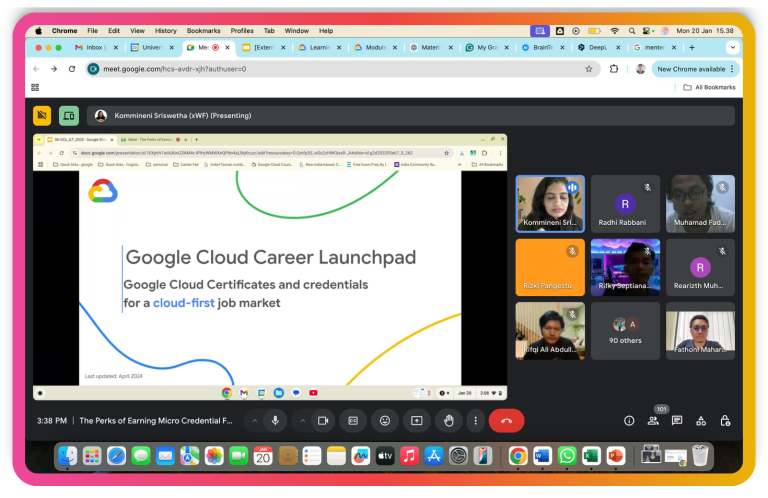Open the emoji reactions button
This screenshot has width=768, height=498.
(385, 421)
